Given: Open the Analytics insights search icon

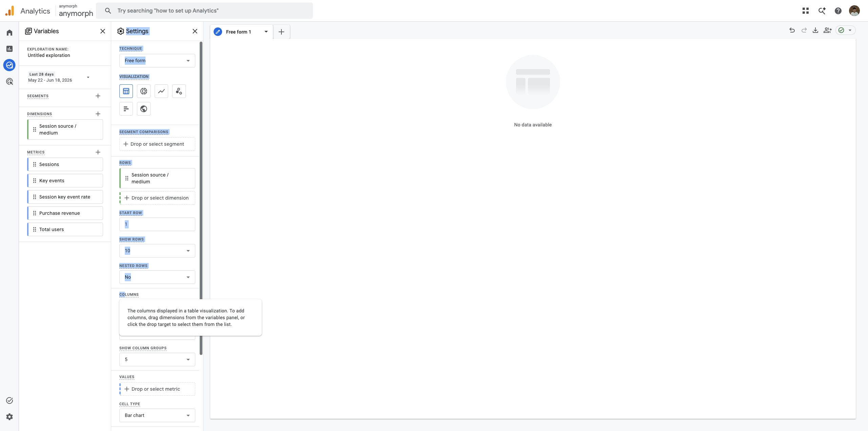Looking at the screenshot, I should click(822, 11).
